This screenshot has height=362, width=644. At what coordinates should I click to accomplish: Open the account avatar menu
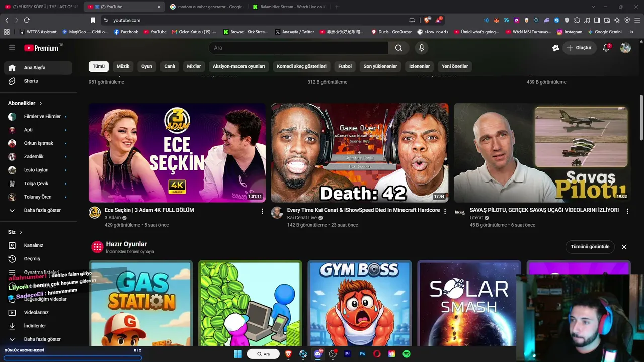625,48
